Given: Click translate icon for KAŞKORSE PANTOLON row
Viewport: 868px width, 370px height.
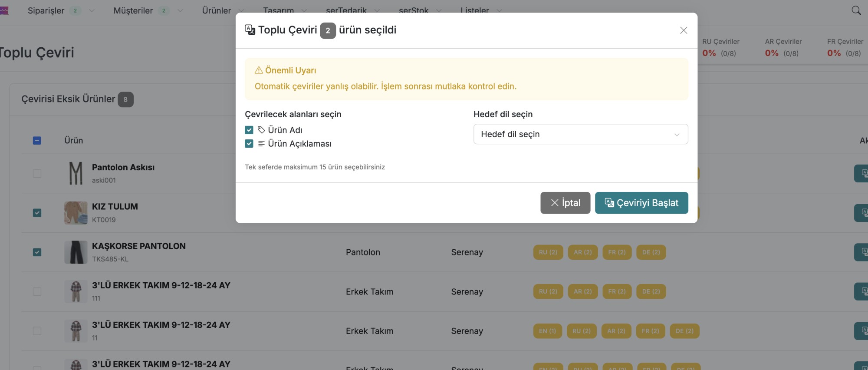Looking at the screenshot, I should [862, 252].
